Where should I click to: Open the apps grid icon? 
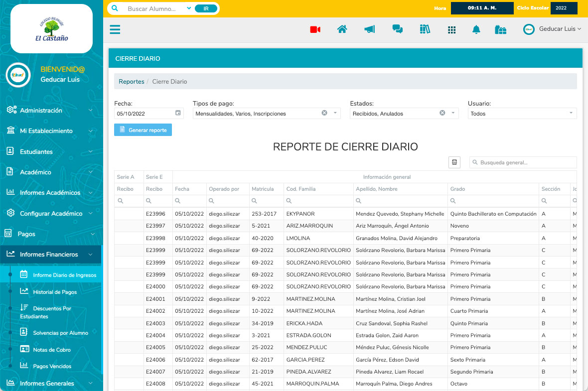(452, 29)
